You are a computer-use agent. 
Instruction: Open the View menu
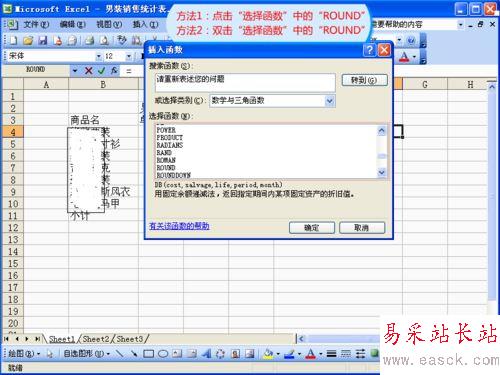point(109,24)
